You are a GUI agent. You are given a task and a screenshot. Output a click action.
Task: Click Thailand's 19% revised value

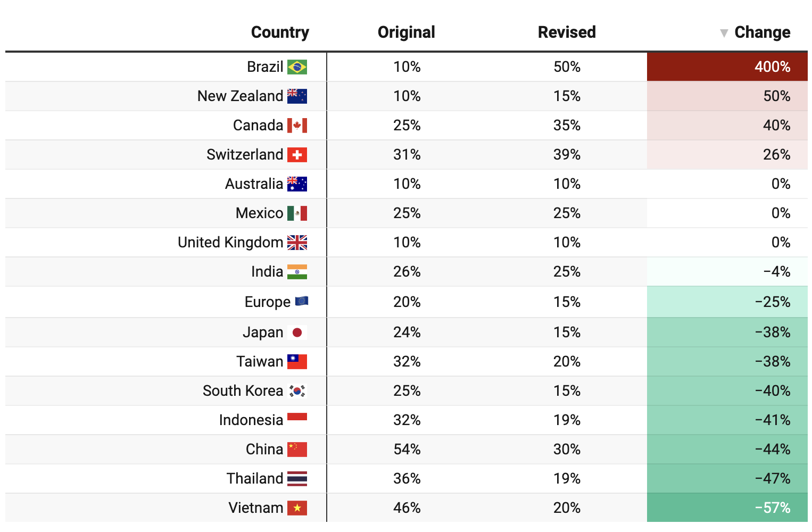click(x=567, y=479)
